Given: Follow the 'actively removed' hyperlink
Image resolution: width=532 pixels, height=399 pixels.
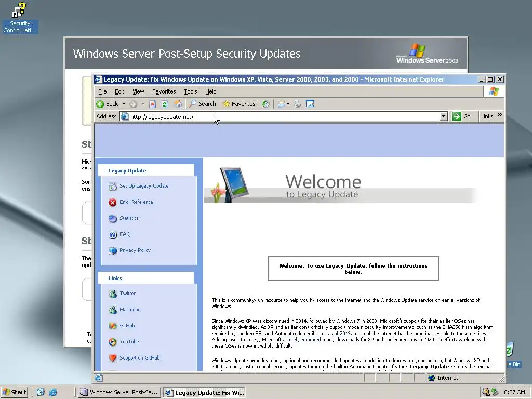Looking at the screenshot, I should tap(302, 340).
